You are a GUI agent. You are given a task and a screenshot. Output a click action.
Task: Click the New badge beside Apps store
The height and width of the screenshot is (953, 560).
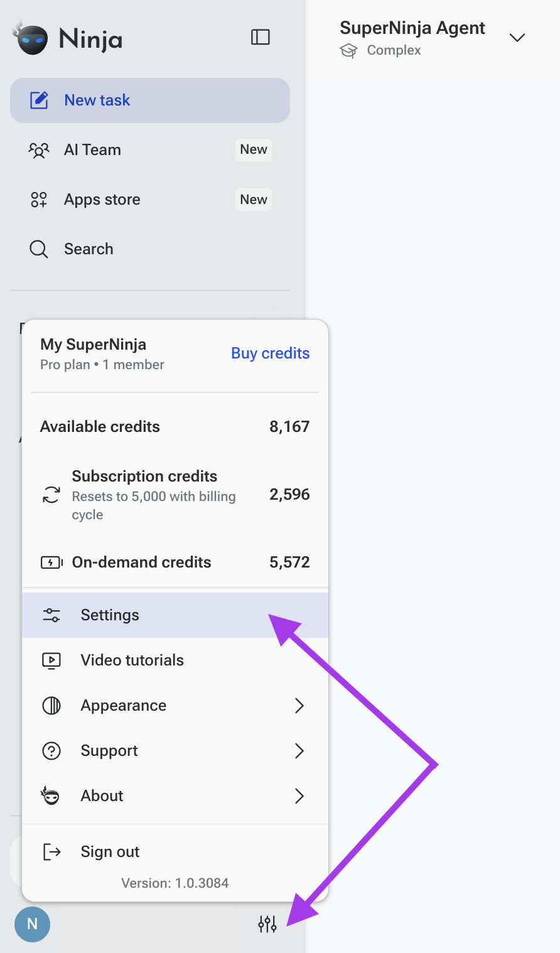pyautogui.click(x=254, y=200)
